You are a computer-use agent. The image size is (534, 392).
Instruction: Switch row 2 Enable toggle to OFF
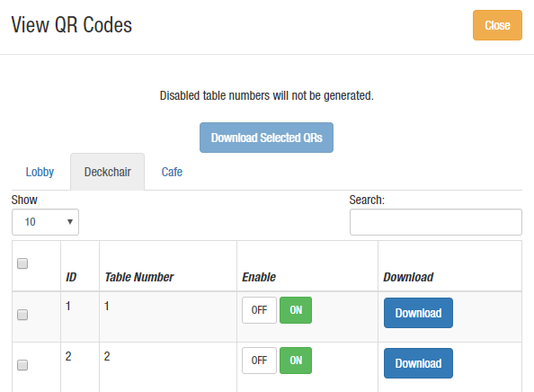point(259,361)
